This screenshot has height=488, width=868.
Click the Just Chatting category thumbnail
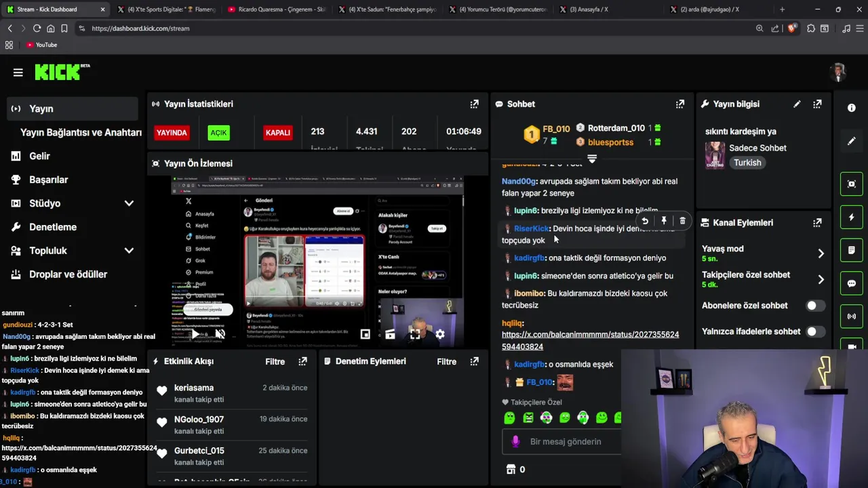point(715,155)
